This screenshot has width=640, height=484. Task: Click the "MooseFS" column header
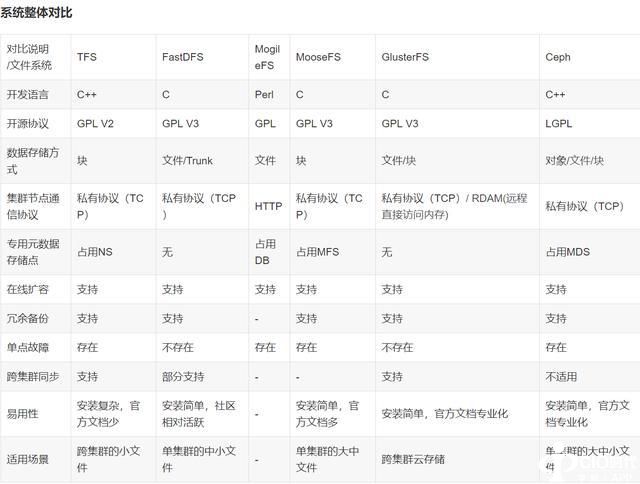pos(318,57)
